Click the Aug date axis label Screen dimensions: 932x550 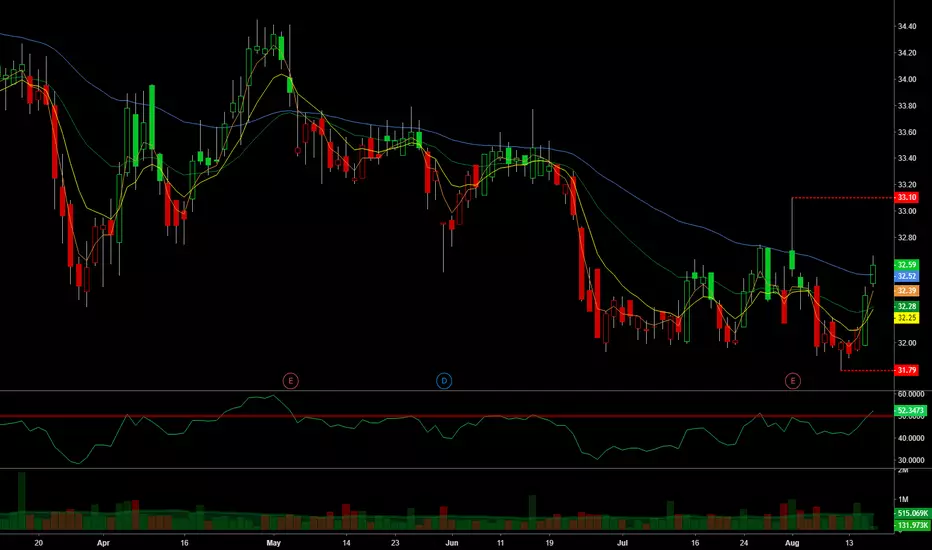coord(792,543)
